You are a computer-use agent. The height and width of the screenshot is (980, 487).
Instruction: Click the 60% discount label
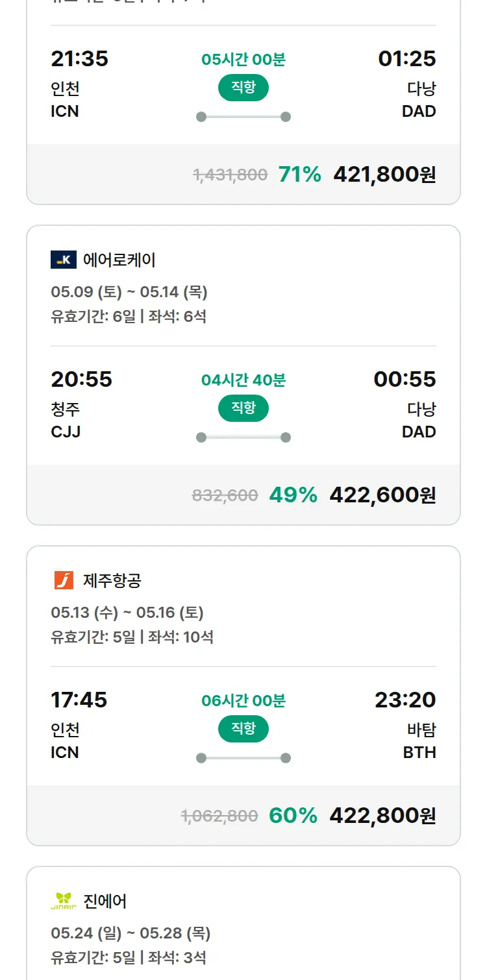293,815
